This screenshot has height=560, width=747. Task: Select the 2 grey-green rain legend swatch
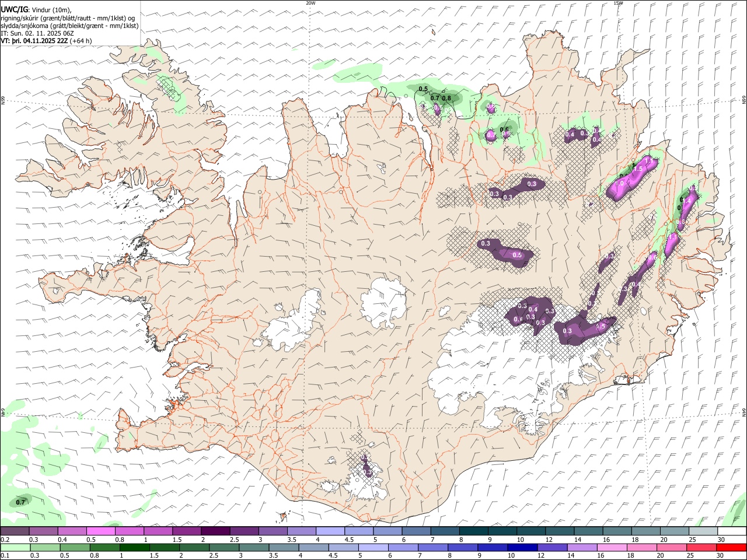click(194, 547)
